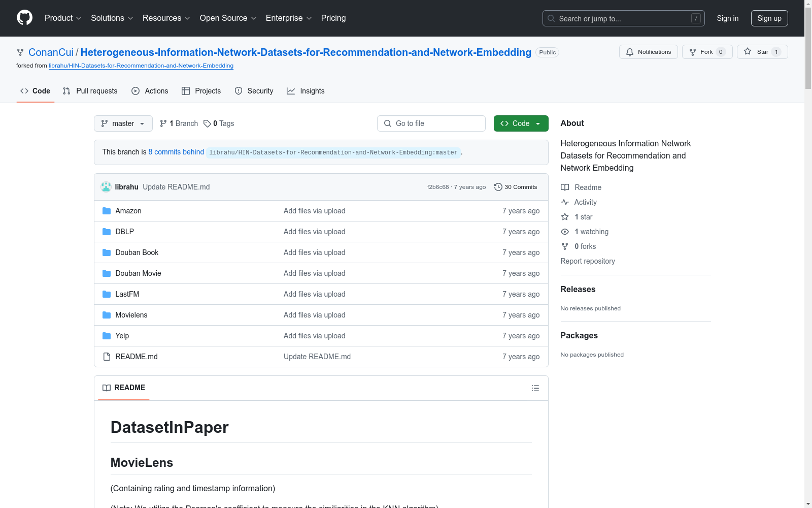The height and width of the screenshot is (508, 812).
Task: Click the f2b6c68 commit hash
Action: point(438,187)
